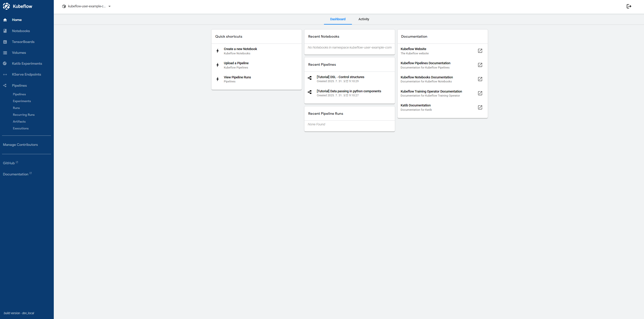Click the TensorBoards sidebar icon
Screen dimensions: 644x319
point(5,42)
